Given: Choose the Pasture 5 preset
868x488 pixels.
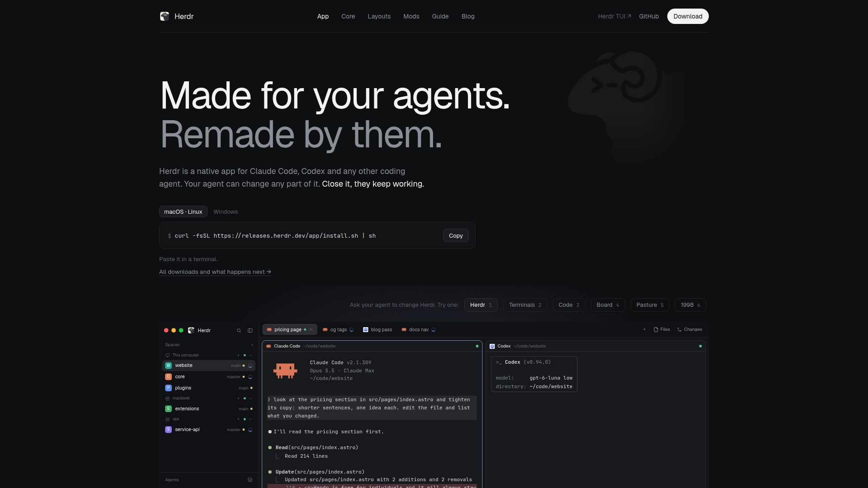Looking at the screenshot, I should click(x=650, y=305).
